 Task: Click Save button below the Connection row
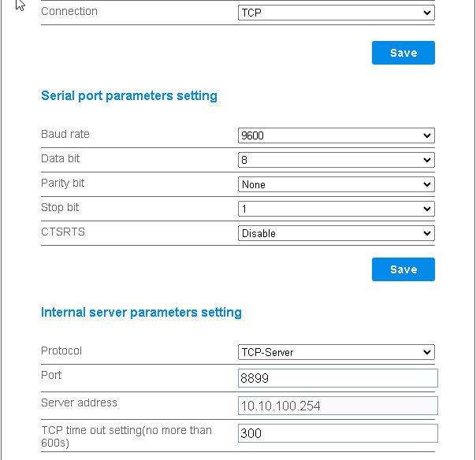(403, 53)
